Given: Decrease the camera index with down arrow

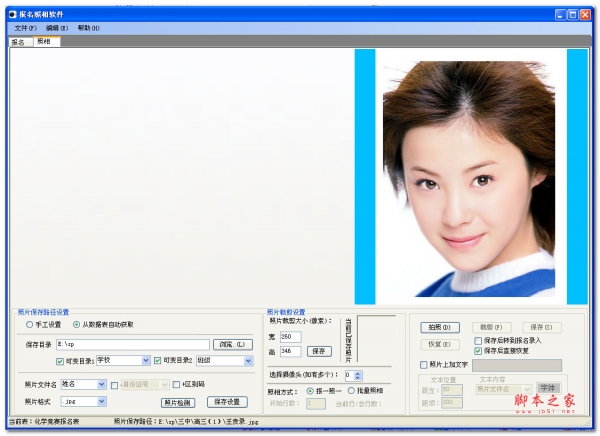Looking at the screenshot, I should (358, 378).
